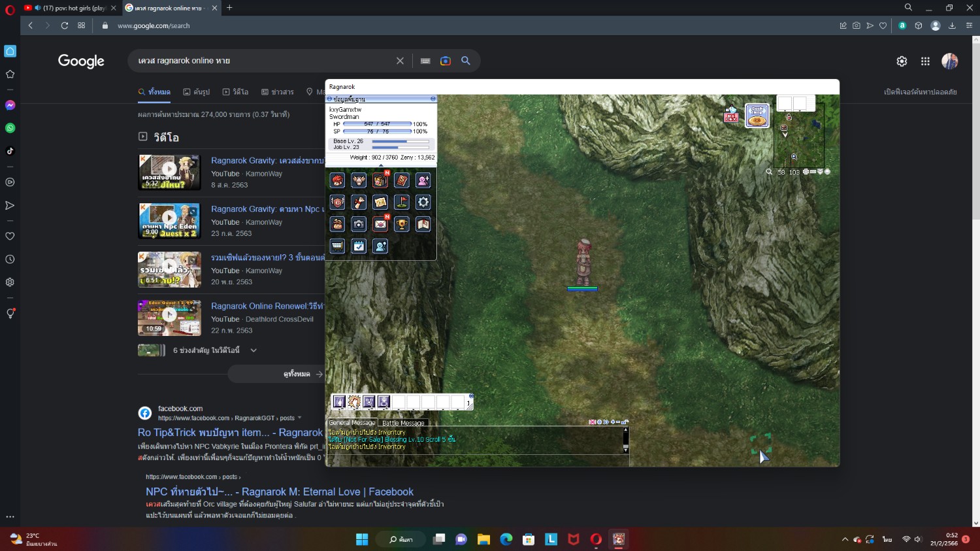Image resolution: width=980 pixels, height=551 pixels.
Task: Play the 10:59 Eden Quest video thumbnail
Action: click(169, 318)
